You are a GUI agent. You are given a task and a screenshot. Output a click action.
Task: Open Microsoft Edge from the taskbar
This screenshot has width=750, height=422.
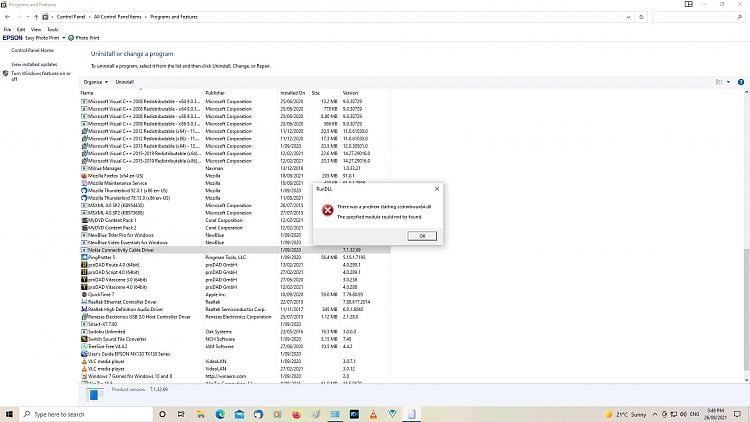point(220,414)
